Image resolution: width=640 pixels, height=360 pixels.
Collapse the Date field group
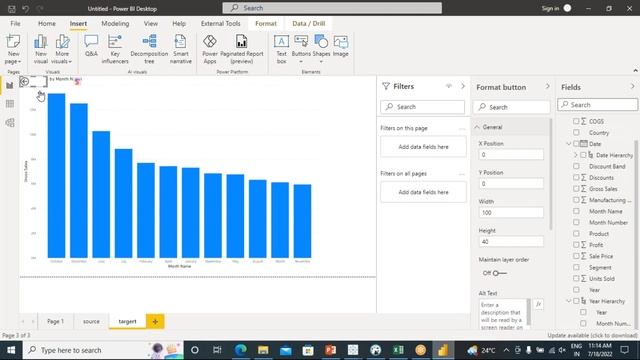pyautogui.click(x=569, y=144)
